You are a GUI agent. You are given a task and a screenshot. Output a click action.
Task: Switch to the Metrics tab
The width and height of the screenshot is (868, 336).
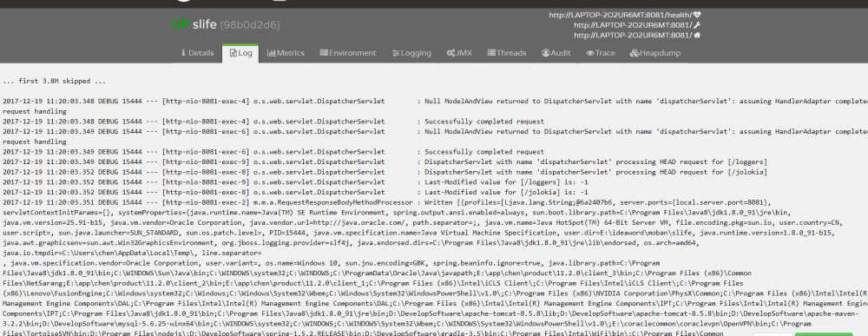pos(286,53)
